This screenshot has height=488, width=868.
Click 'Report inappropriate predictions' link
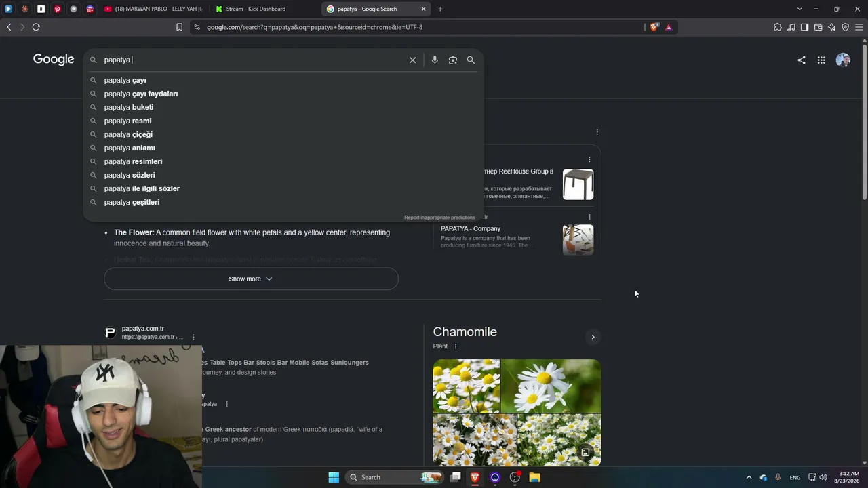pos(439,218)
